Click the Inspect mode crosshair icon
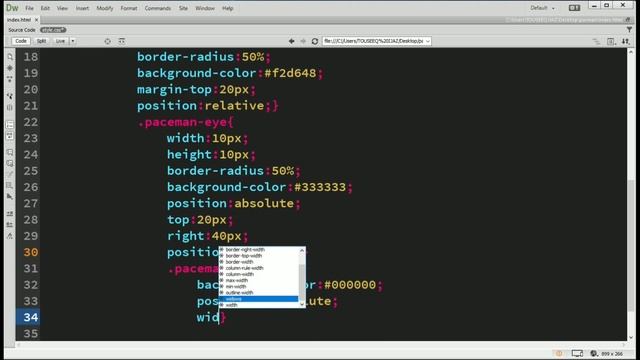The height and width of the screenshot is (360, 640). pos(107,41)
